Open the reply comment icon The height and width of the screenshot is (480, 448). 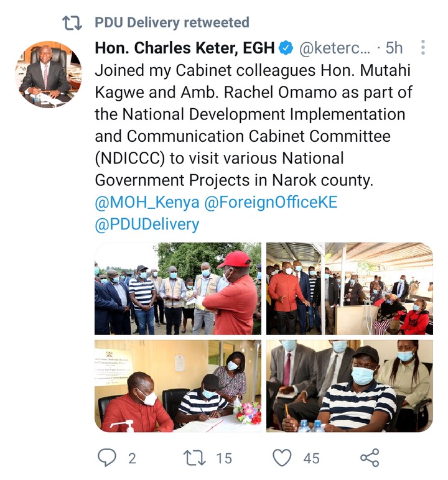click(107, 458)
